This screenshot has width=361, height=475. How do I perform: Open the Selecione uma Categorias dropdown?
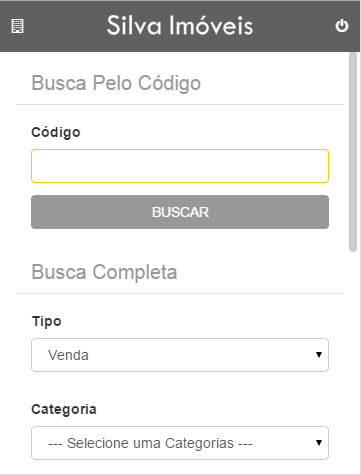(180, 443)
